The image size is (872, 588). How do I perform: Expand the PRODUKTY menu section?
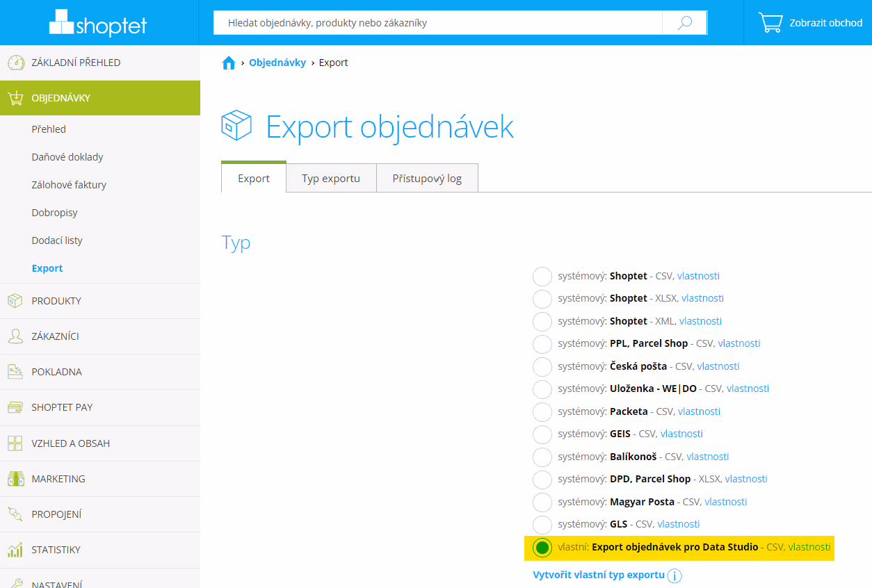click(100, 301)
